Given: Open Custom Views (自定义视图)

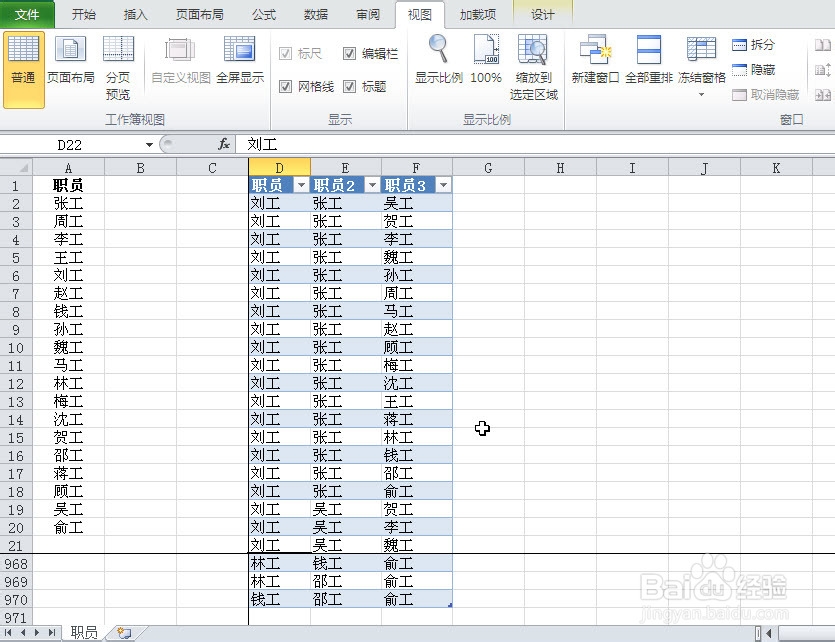Looking at the screenshot, I should [x=181, y=60].
